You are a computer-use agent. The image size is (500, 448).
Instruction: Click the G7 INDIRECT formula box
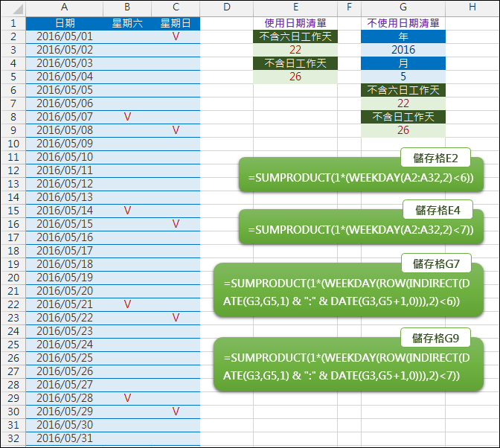[x=348, y=290]
